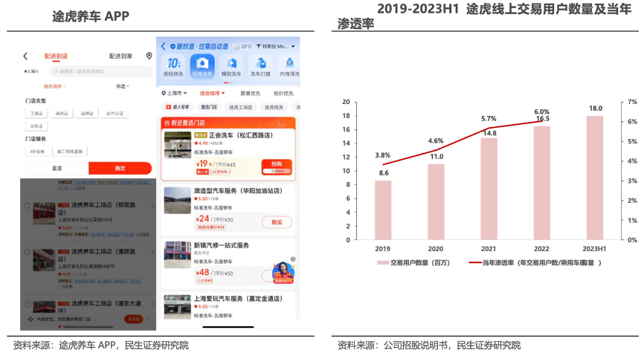Open the 特斯拉 vehicle selector dropdown
The width and height of the screenshot is (644, 356).
pos(277,46)
